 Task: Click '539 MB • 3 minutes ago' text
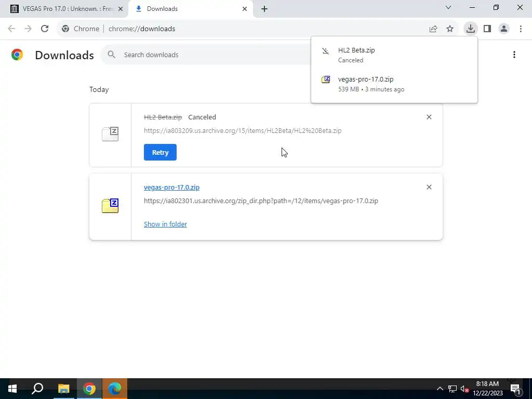pyautogui.click(x=371, y=89)
